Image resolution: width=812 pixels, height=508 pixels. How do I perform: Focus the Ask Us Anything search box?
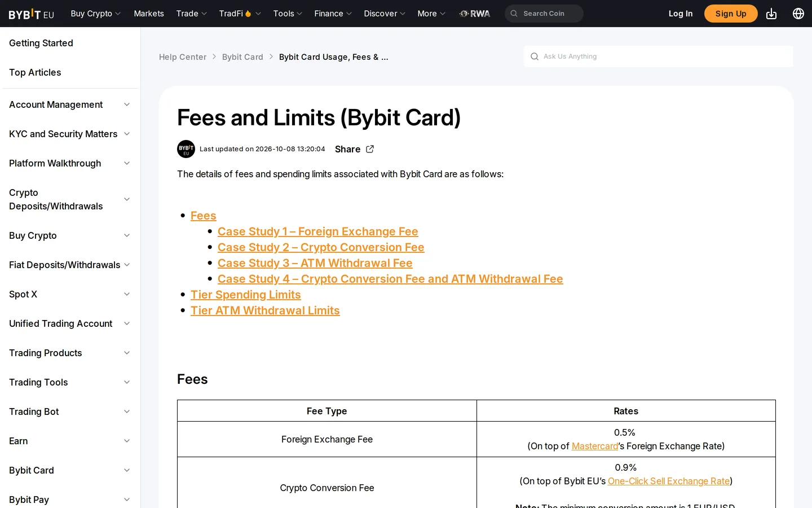658,56
